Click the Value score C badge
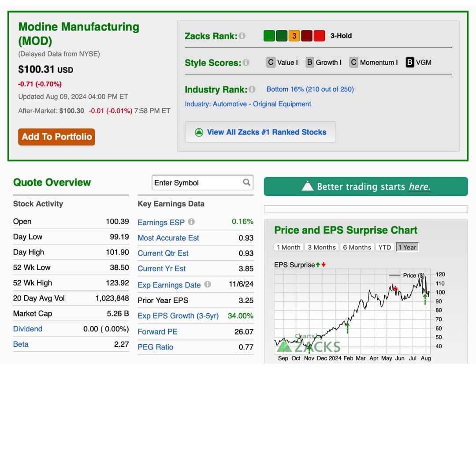 (271, 62)
